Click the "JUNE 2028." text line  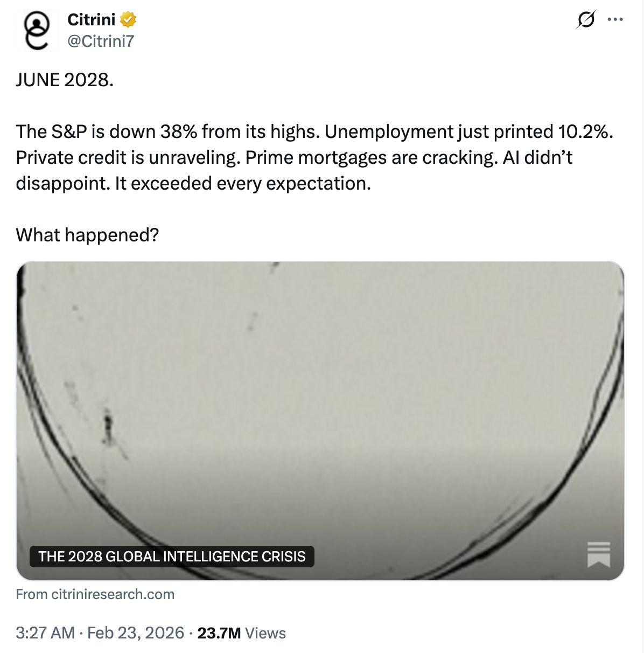pos(65,80)
